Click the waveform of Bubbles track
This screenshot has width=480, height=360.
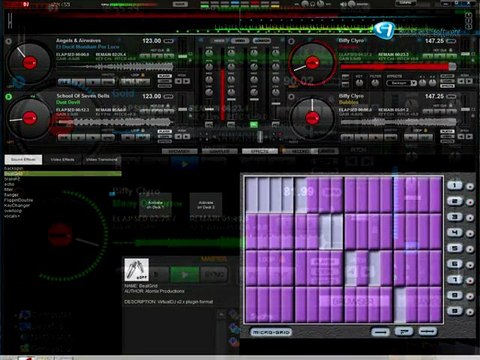click(398, 122)
